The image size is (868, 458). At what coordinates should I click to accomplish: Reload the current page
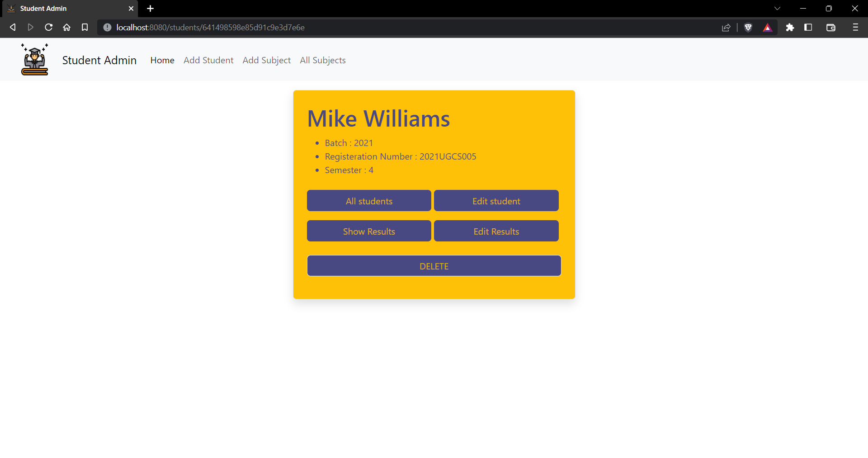pos(48,27)
